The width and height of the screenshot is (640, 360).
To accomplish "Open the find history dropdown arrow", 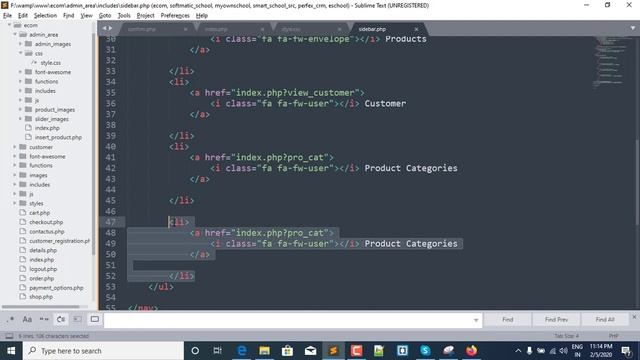I will pyautogui.click(x=476, y=320).
